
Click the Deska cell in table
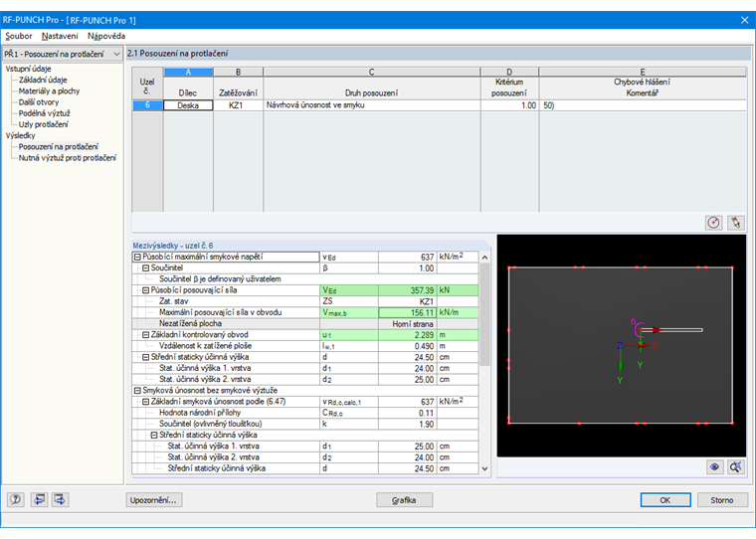(x=188, y=105)
